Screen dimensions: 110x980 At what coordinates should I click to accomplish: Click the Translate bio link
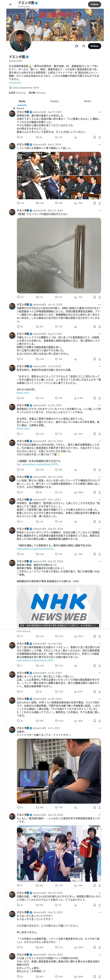15,82
